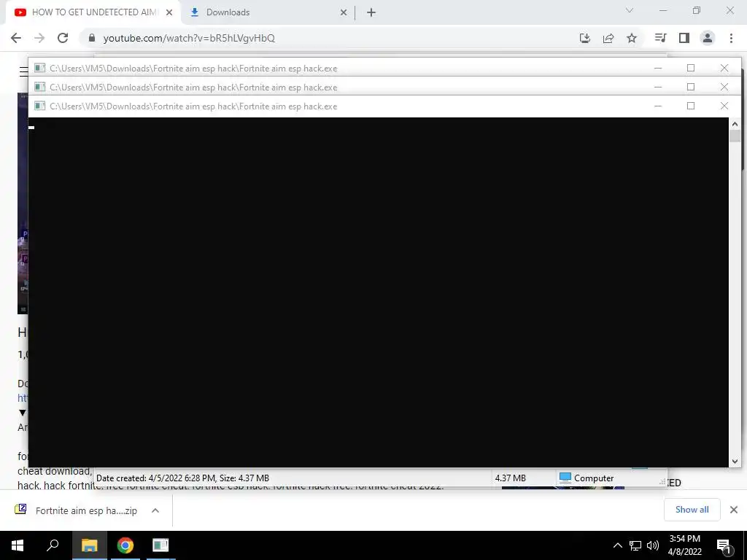Click the console scrollbar thumb
The height and width of the screenshot is (560, 747).
735,136
